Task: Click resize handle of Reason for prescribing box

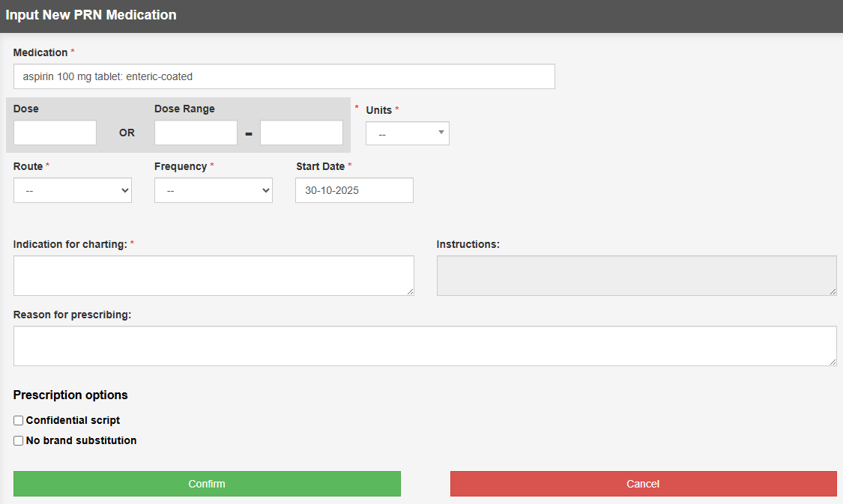Action: tap(833, 362)
